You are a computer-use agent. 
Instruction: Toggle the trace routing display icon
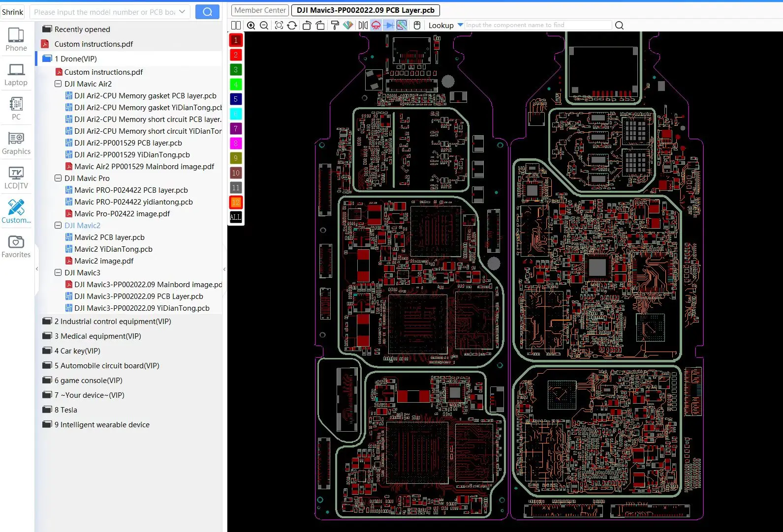[402, 25]
